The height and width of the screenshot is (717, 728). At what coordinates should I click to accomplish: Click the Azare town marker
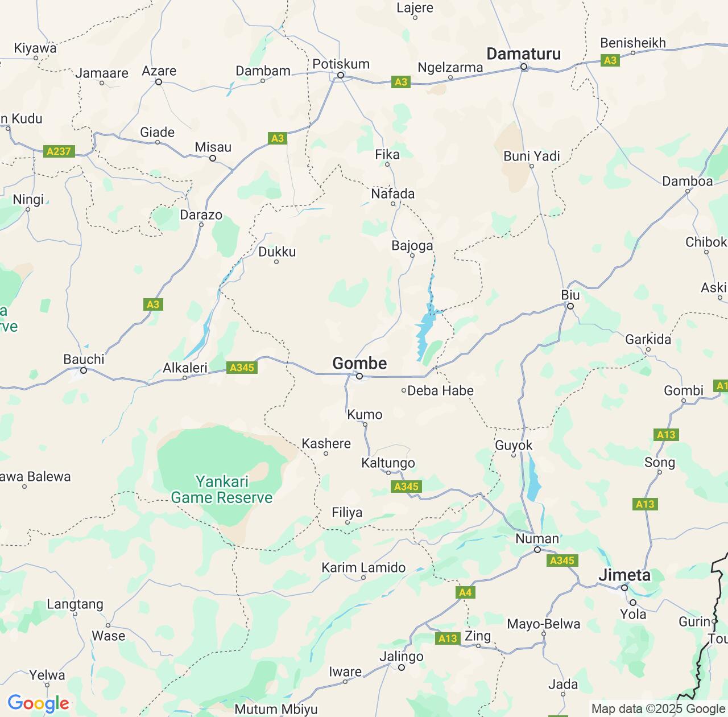(x=159, y=82)
